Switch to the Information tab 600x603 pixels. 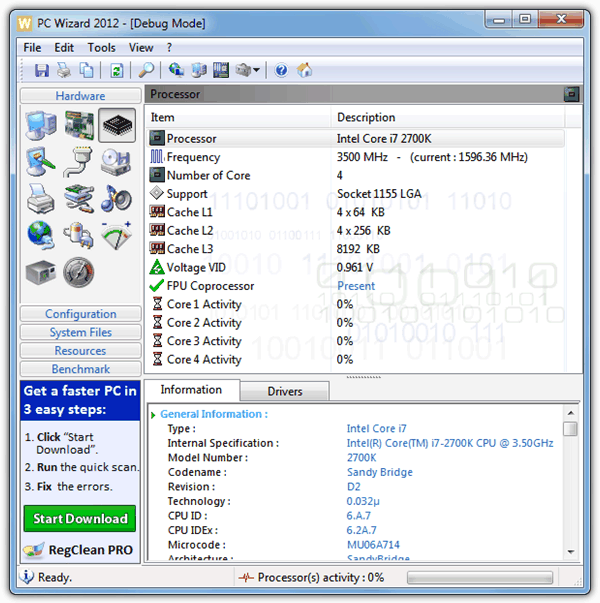(191, 390)
